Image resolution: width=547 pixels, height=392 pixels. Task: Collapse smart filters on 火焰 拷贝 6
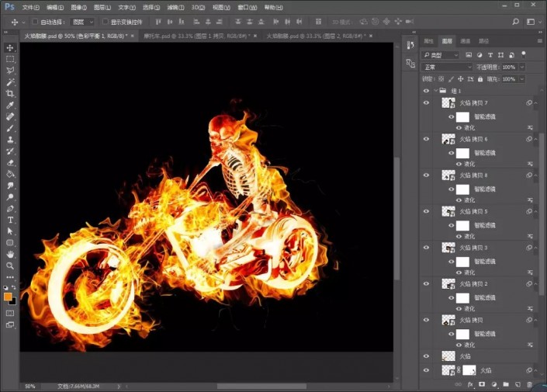(535, 139)
